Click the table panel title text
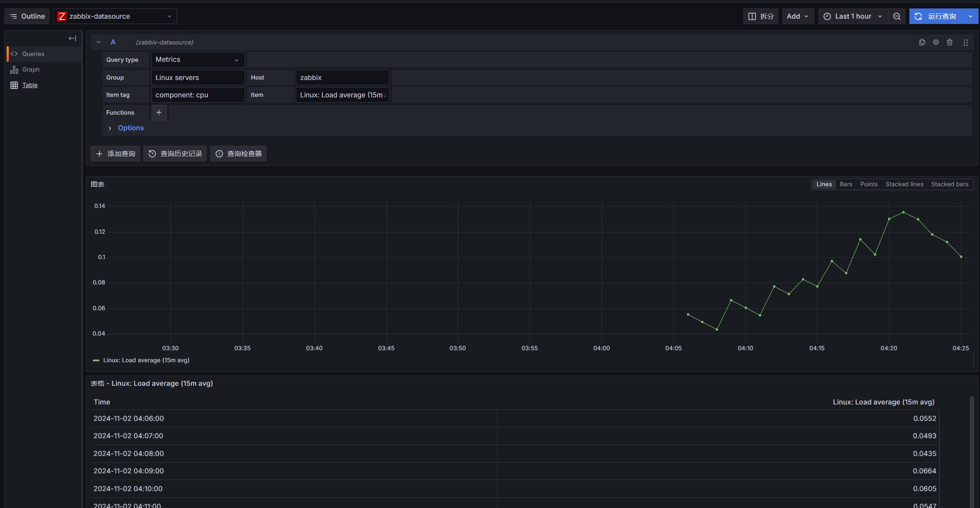 coord(152,384)
